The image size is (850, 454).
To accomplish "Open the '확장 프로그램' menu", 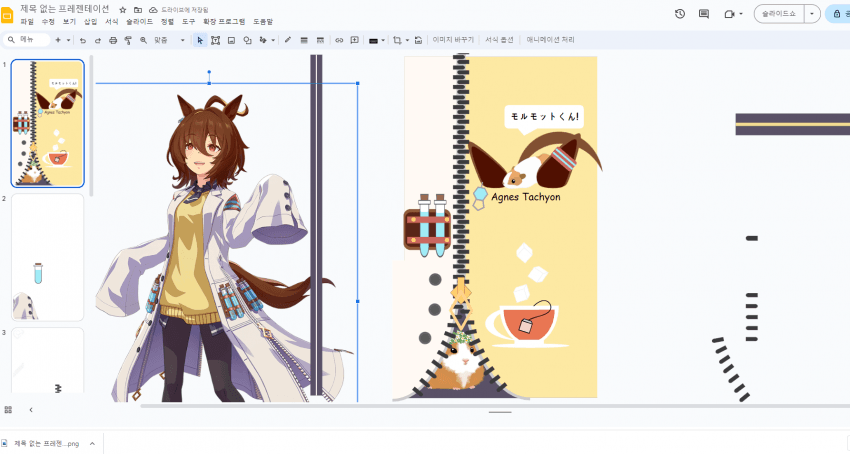I will coord(224,22).
